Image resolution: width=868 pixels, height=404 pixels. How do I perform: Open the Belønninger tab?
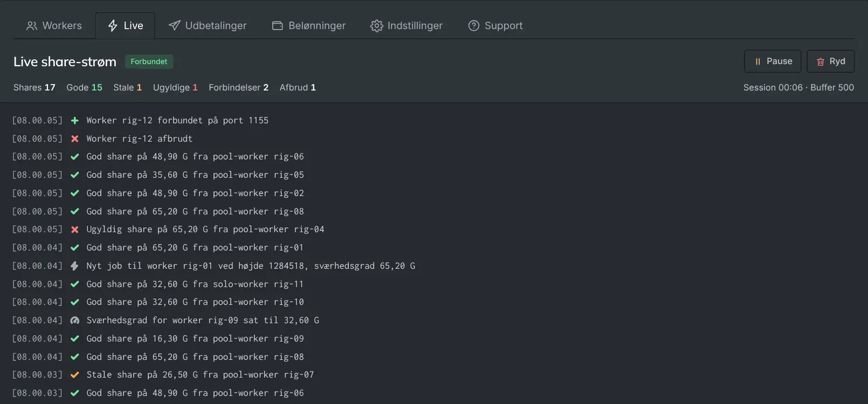point(309,26)
